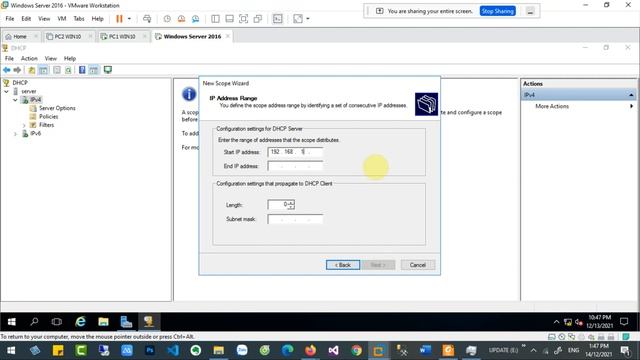Show hidden icons in guest system tray
The width and height of the screenshot is (640, 360).
click(556, 322)
